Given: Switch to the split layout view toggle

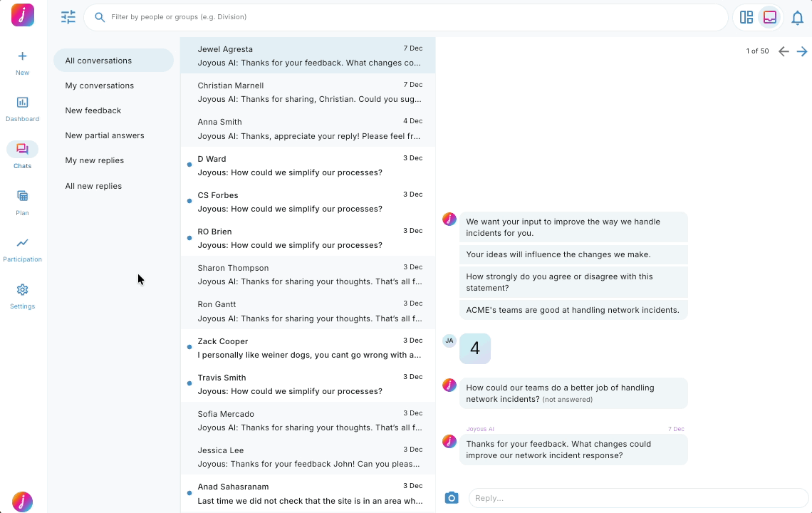Looking at the screenshot, I should 746,16.
